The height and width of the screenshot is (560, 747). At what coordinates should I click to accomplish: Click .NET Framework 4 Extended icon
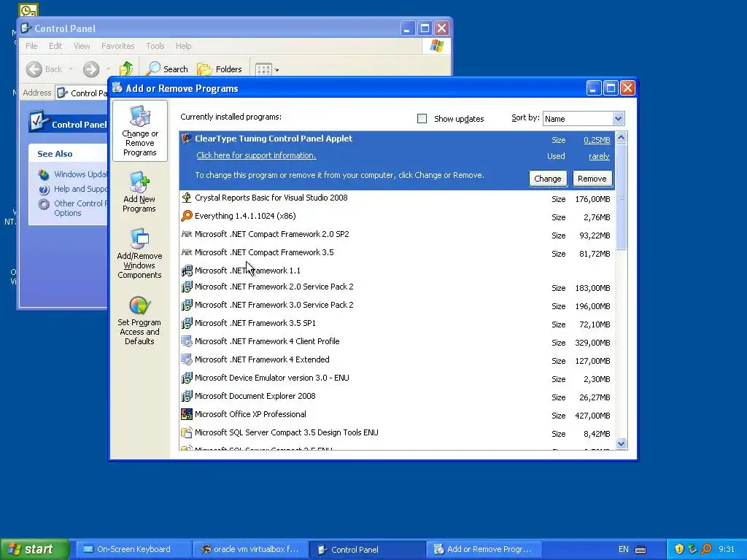(187, 359)
